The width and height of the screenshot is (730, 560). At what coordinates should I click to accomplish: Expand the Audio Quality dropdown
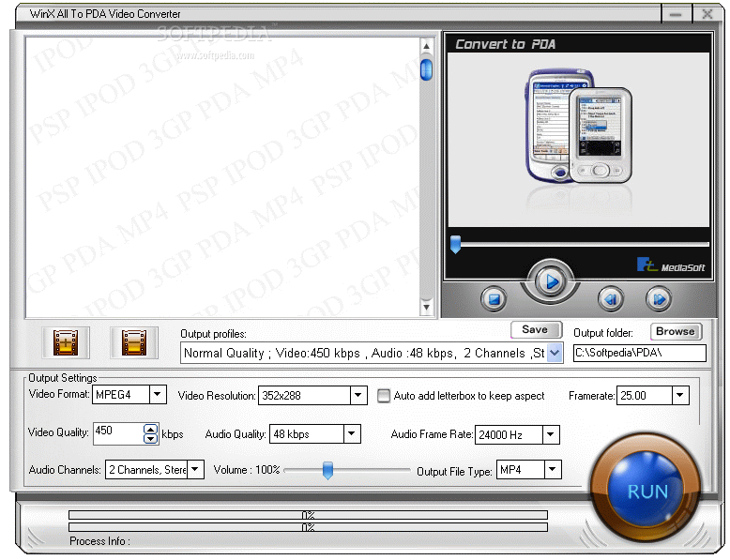tap(352, 434)
